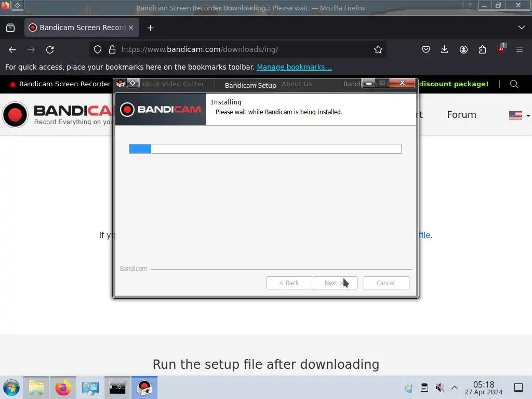This screenshot has height=399, width=532.
Task: Click the Firefox forward arrow
Action: pyautogui.click(x=31, y=49)
